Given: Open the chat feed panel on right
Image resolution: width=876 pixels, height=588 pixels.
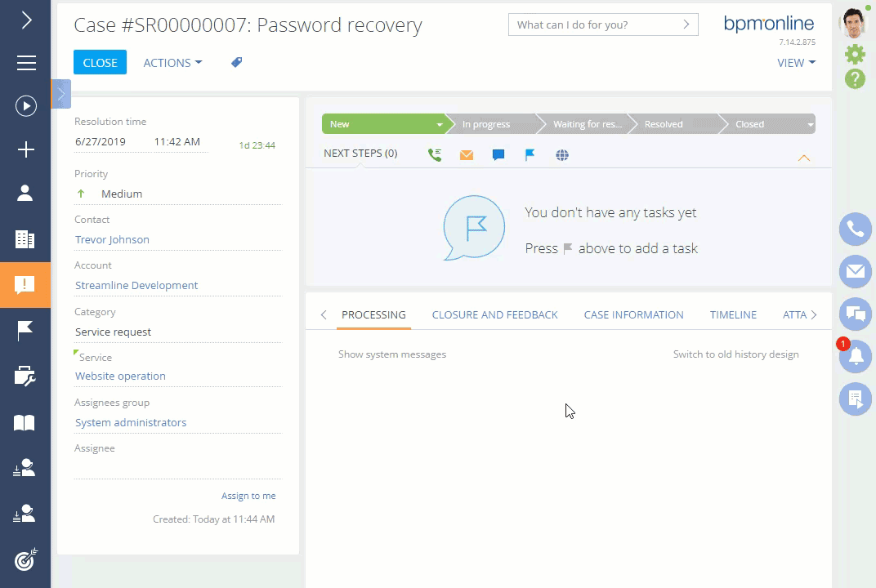Looking at the screenshot, I should coord(856,314).
